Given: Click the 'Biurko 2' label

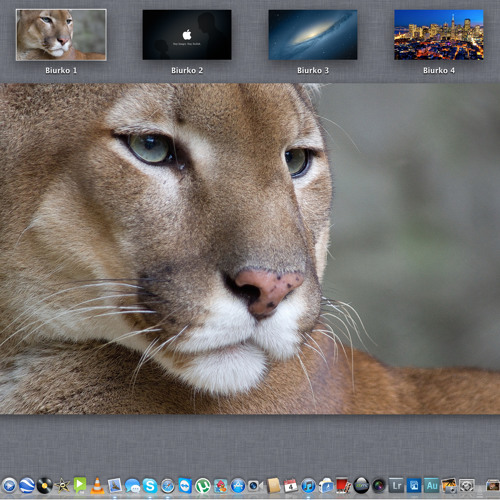Looking at the screenshot, I should [187, 70].
